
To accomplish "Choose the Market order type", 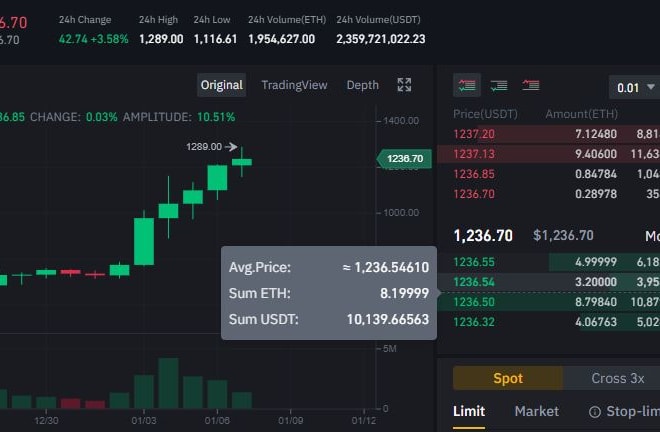I will click(x=537, y=411).
